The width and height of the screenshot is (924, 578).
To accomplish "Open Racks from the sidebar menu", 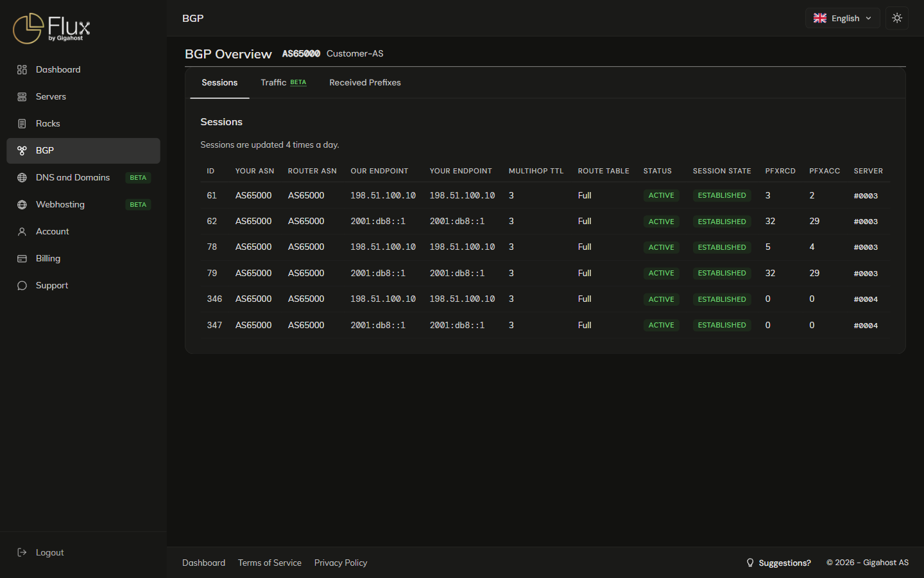I will [x=83, y=123].
